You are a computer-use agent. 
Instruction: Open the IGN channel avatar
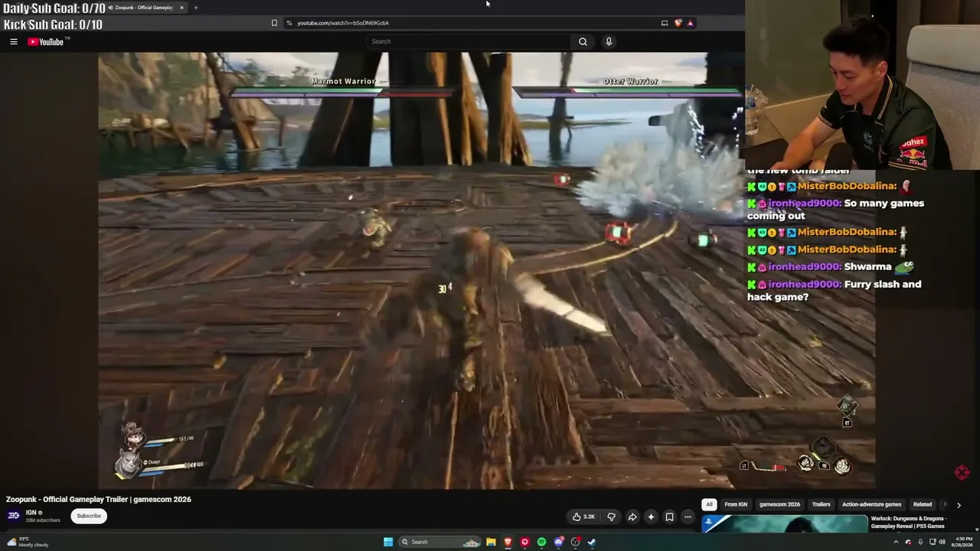[x=14, y=516]
